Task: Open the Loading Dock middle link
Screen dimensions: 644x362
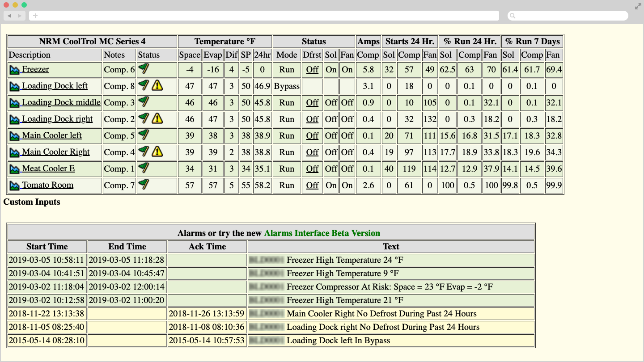Action: tap(61, 102)
